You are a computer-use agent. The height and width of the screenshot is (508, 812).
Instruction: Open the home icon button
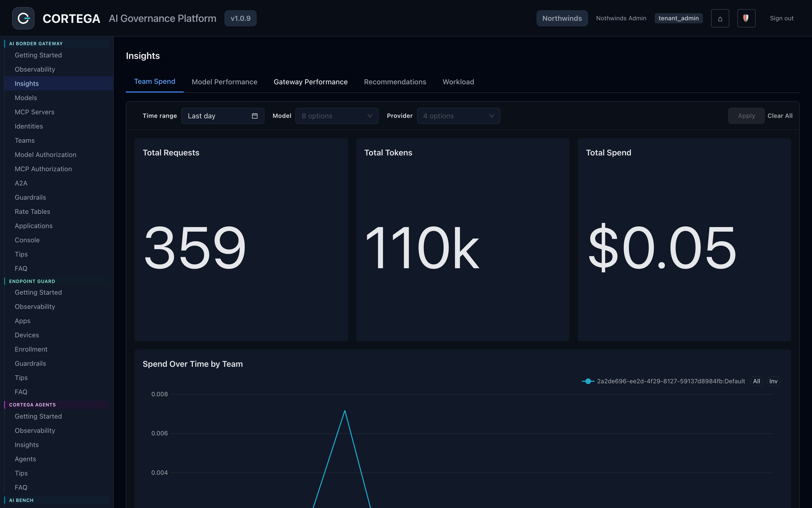click(x=720, y=18)
